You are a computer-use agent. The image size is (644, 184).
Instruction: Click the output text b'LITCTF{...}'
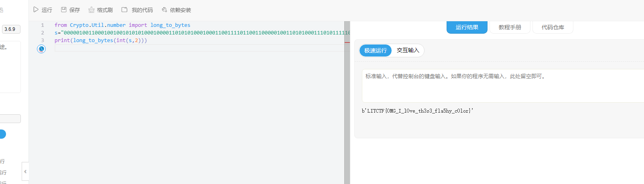pyautogui.click(x=417, y=111)
